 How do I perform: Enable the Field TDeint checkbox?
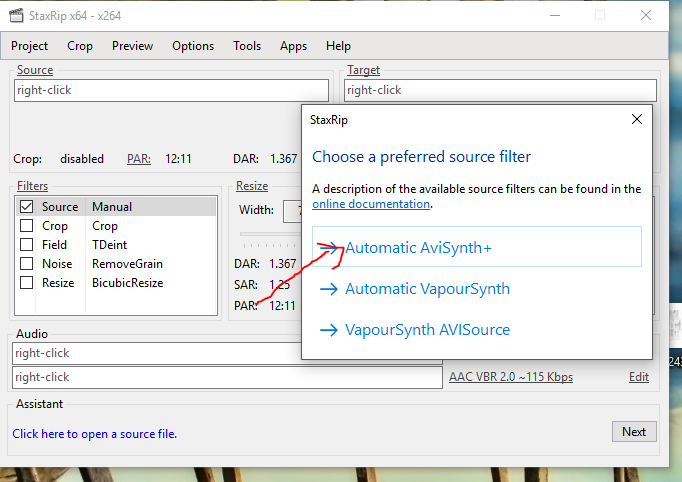click(x=27, y=244)
